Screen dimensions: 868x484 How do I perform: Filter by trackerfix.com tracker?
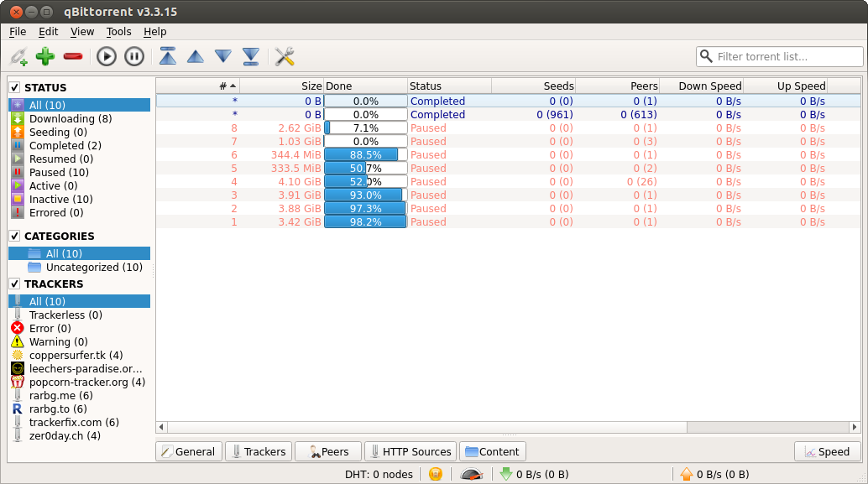(x=79, y=422)
